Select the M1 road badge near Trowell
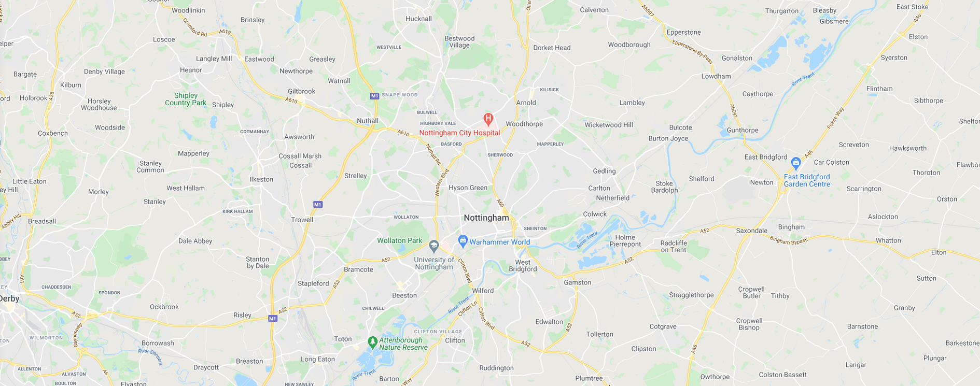 [x=318, y=205]
